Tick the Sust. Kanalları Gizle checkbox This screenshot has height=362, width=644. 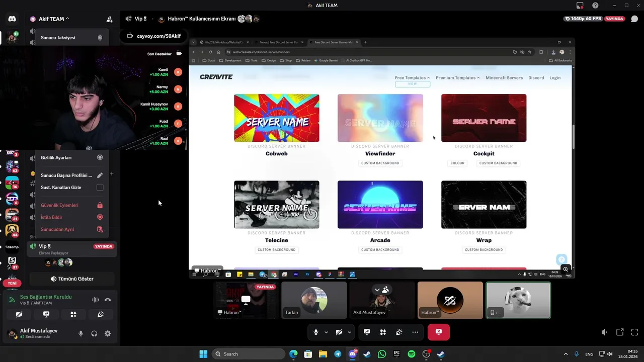(x=100, y=188)
